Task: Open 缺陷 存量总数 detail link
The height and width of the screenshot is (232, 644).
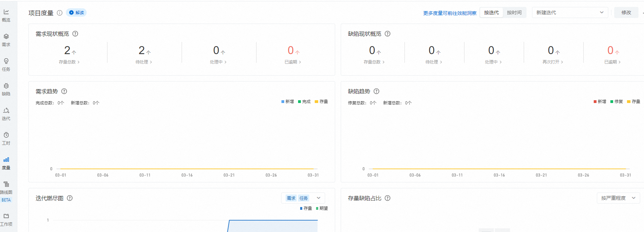Action: tap(374, 62)
